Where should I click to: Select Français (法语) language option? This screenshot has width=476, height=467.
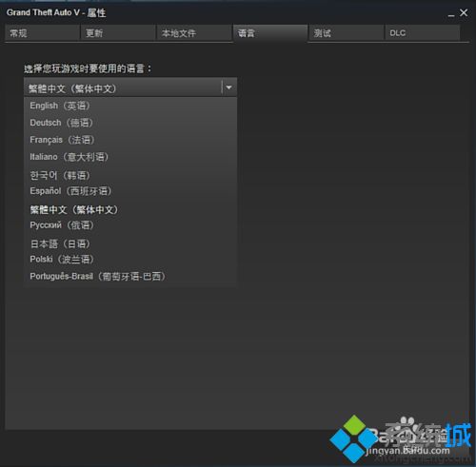pos(130,140)
